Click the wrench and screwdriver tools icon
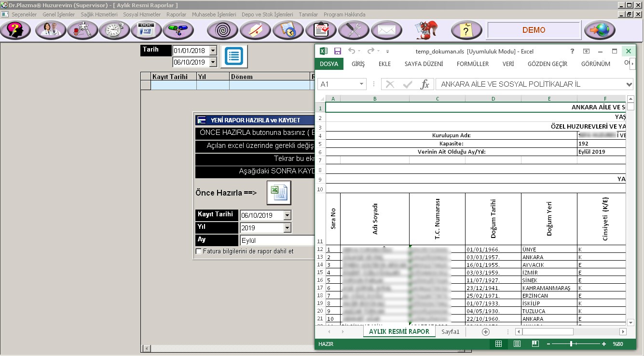The height and width of the screenshot is (356, 644). [x=354, y=30]
